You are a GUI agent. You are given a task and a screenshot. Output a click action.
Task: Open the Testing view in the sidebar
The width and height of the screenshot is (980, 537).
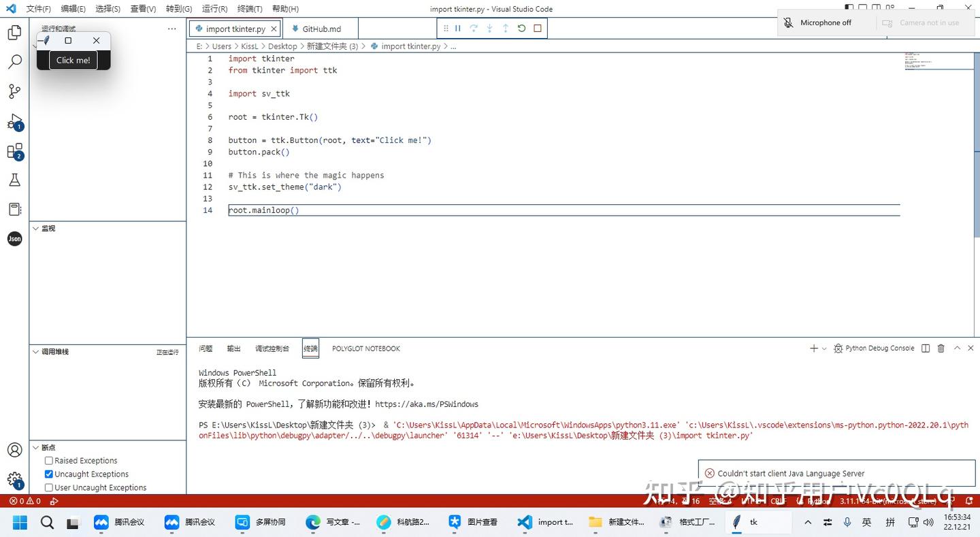coord(15,180)
